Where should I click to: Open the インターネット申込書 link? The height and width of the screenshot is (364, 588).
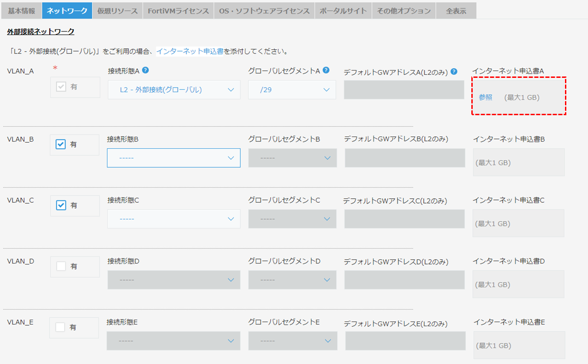click(190, 51)
